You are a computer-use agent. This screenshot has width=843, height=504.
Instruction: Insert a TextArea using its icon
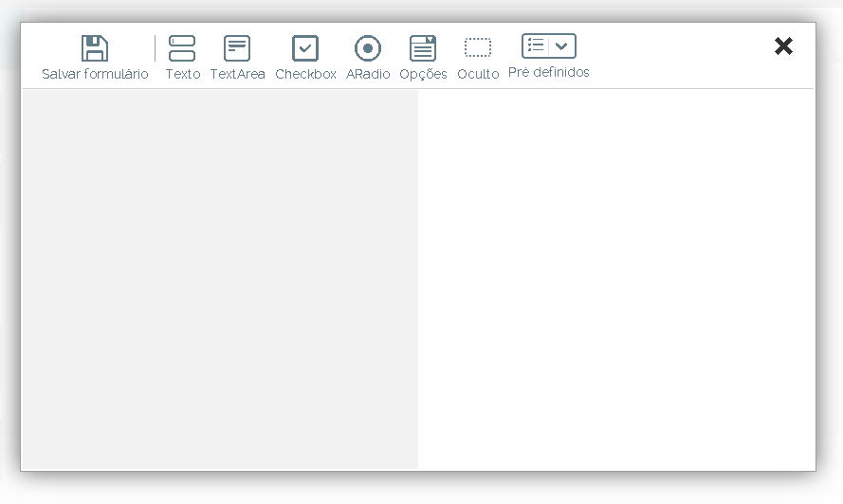point(237,48)
